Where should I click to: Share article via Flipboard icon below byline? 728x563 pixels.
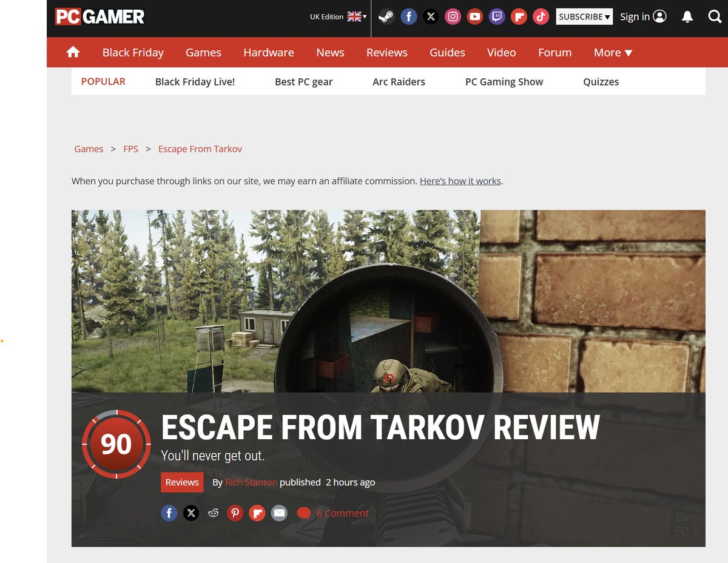click(x=257, y=513)
